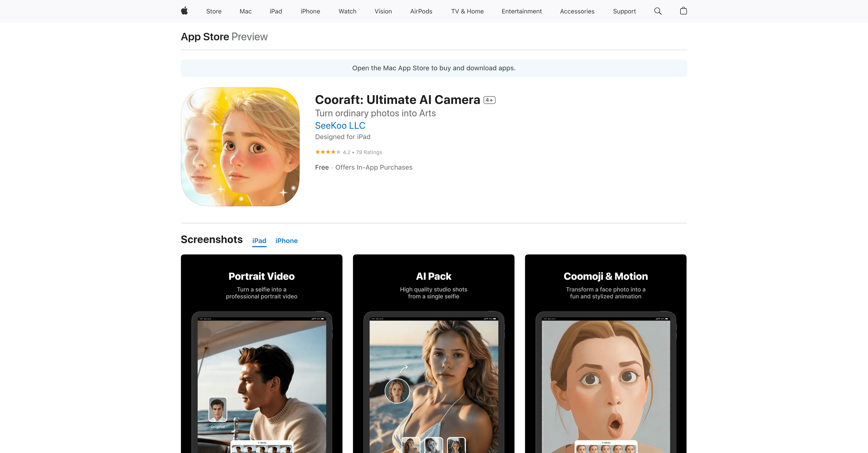Viewport: 868px width, 453px height.
Task: Click the Mac App Store banner message
Action: pos(434,68)
